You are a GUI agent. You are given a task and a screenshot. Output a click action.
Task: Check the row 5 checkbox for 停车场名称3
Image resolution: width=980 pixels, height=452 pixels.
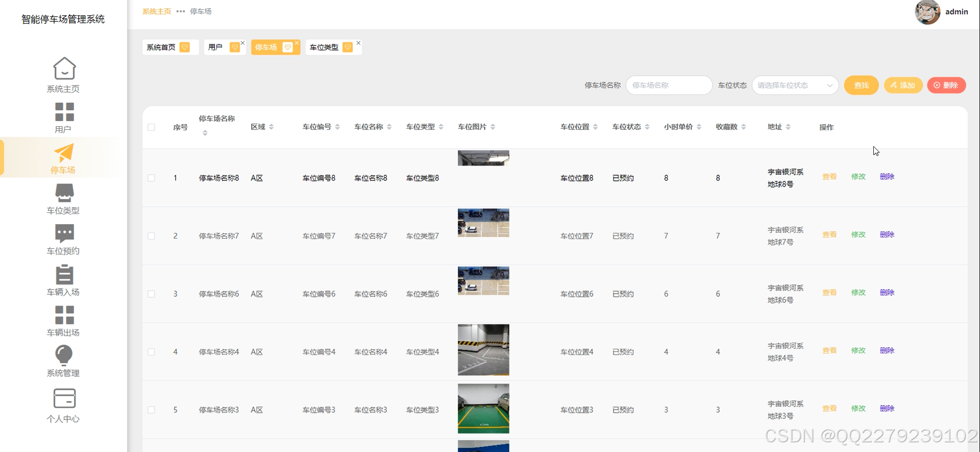tap(151, 410)
